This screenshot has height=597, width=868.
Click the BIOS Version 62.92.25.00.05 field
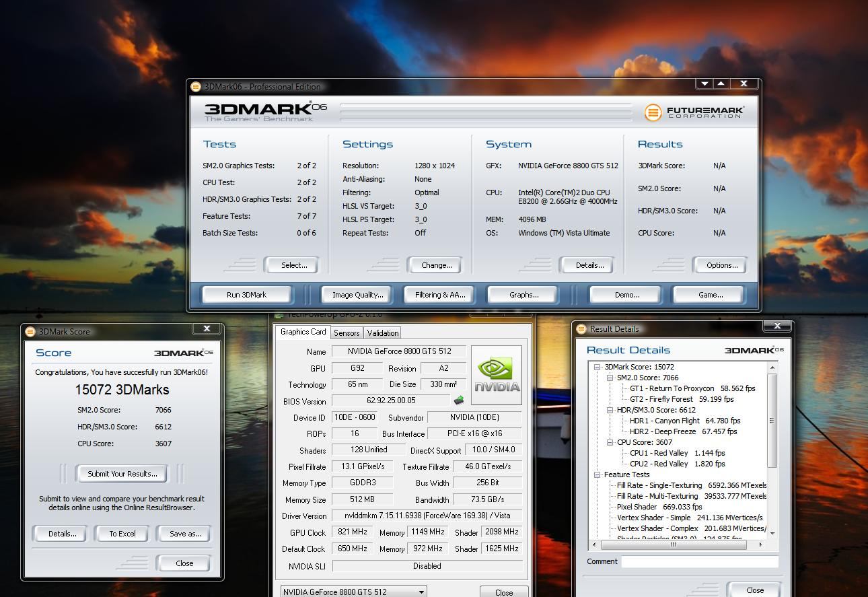click(x=390, y=400)
